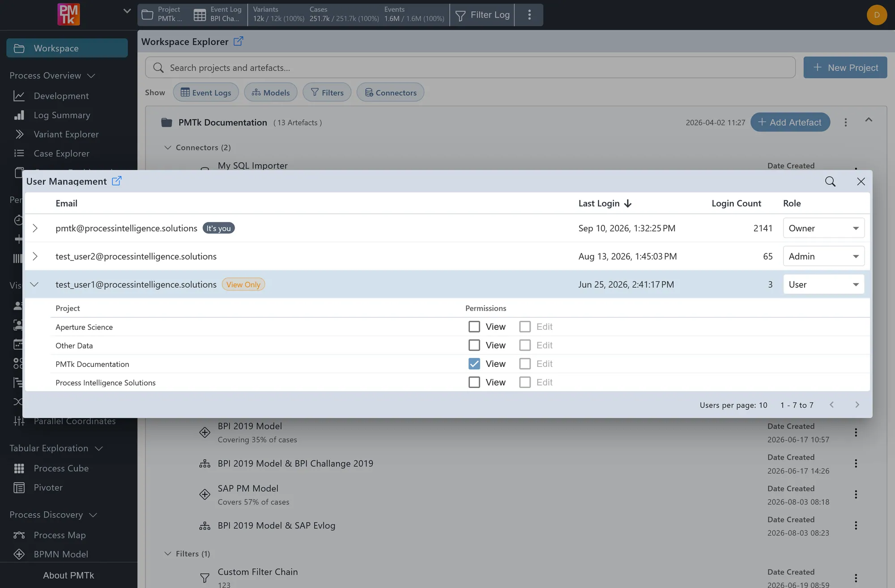Open PMTk Documentation project options menu
The image size is (895, 588).
845,122
